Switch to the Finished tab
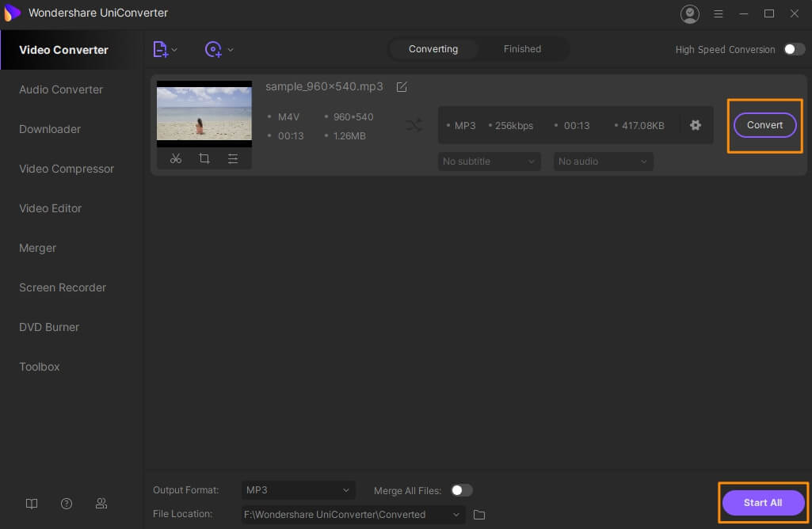812x529 pixels. pyautogui.click(x=522, y=49)
